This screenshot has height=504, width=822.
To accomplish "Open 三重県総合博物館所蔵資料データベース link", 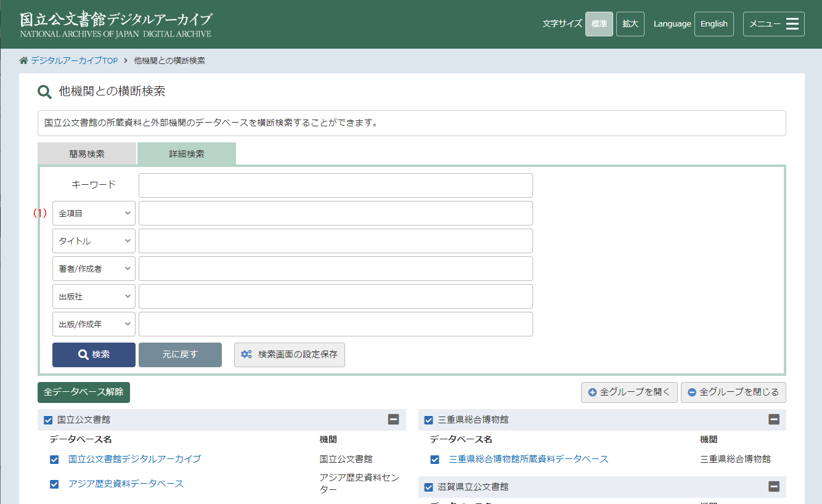I will tap(529, 459).
